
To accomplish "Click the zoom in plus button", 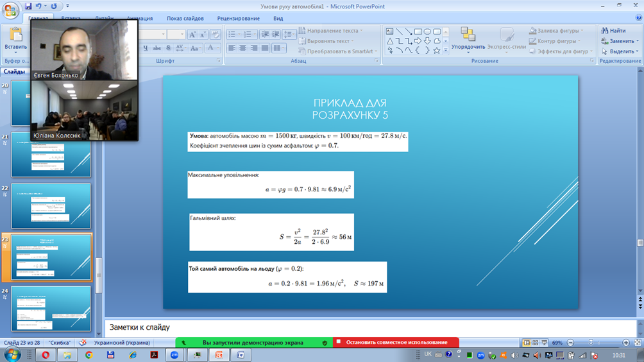I will click(x=626, y=343).
